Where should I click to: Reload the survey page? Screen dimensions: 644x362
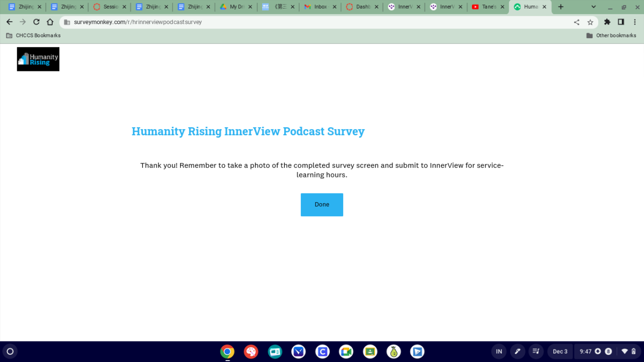pyautogui.click(x=36, y=22)
